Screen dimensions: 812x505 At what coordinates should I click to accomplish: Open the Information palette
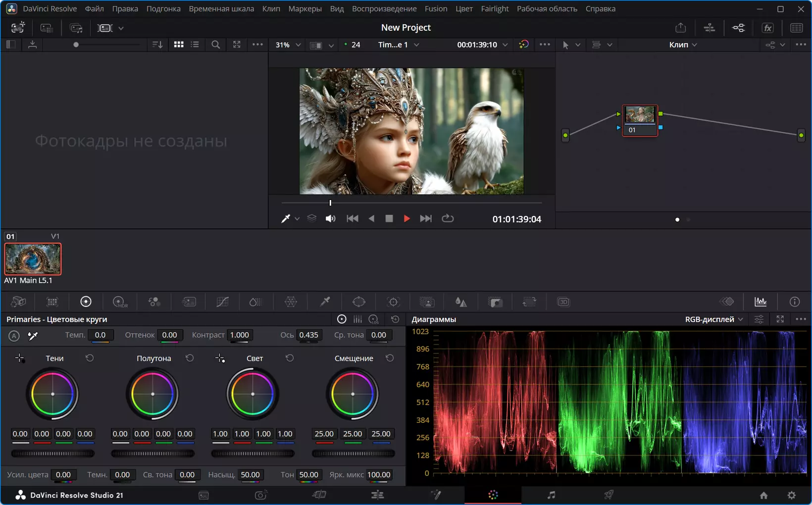click(x=795, y=302)
